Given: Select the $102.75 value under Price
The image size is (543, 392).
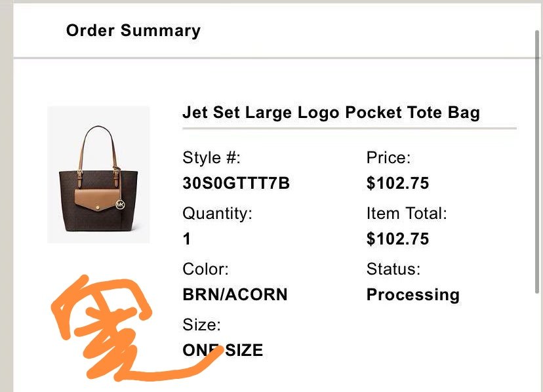Looking at the screenshot, I should coord(397,183).
